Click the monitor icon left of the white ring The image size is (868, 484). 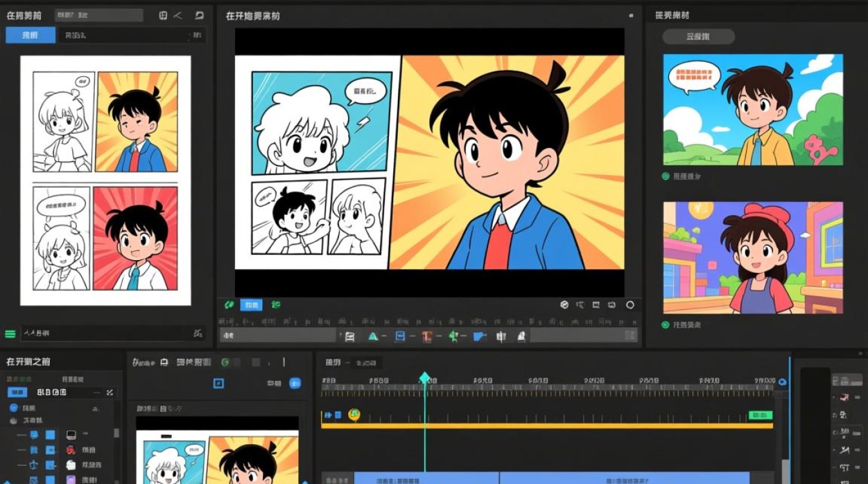point(613,305)
